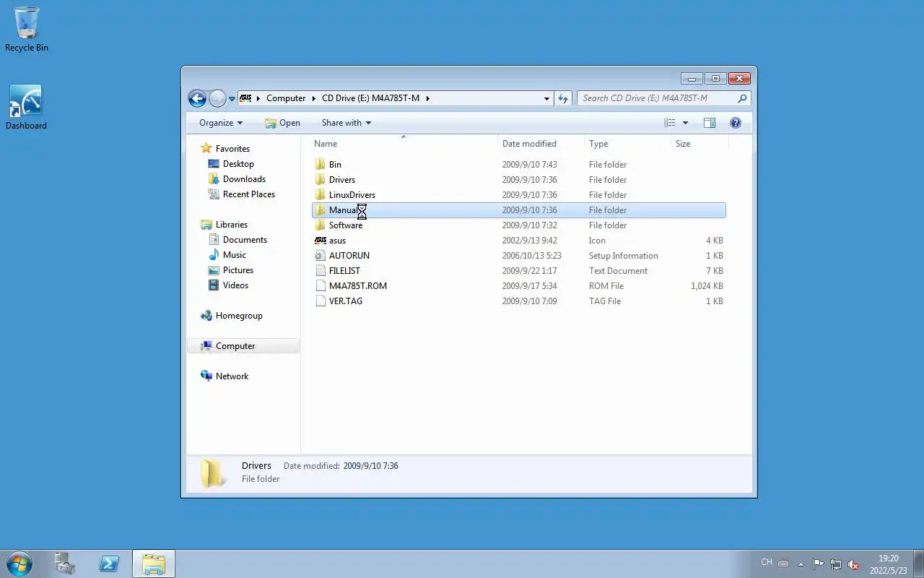This screenshot has height=578, width=924.
Task: Click the 1,024 KB size value
Action: tap(707, 286)
